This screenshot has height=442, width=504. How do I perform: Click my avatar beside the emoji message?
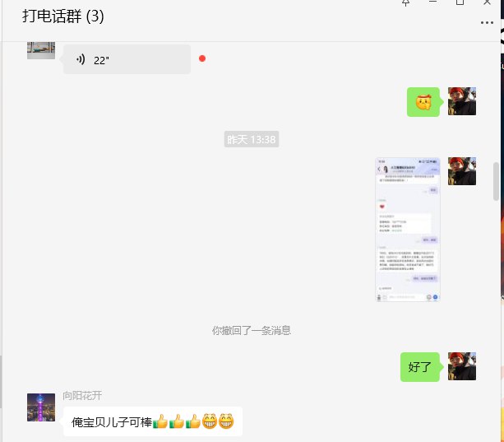(462, 101)
